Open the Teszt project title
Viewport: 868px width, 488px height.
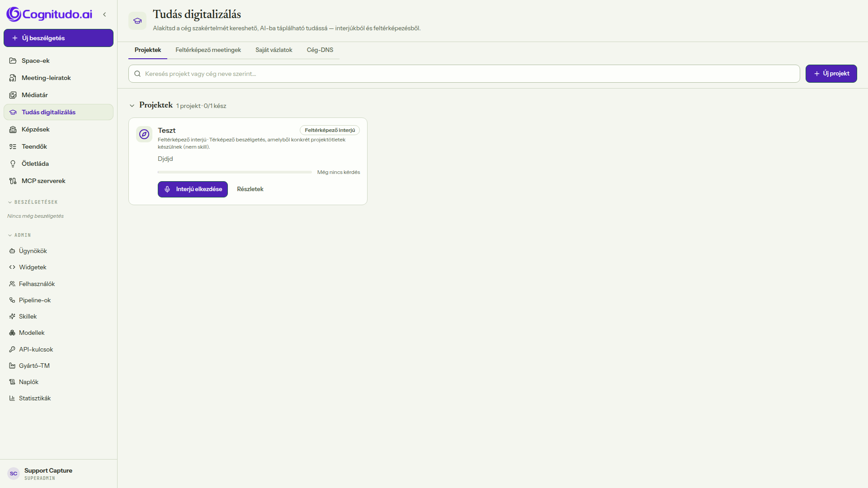click(x=167, y=131)
